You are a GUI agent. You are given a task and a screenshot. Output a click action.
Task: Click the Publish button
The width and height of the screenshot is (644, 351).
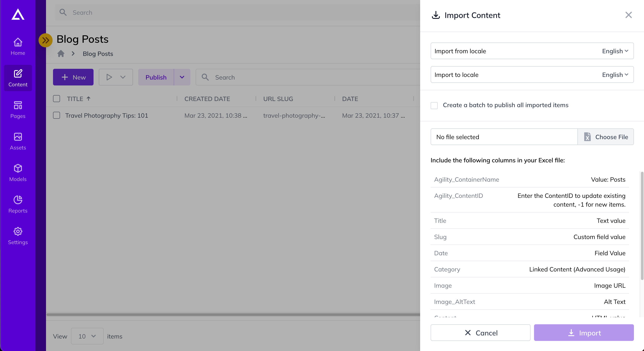[x=156, y=77]
